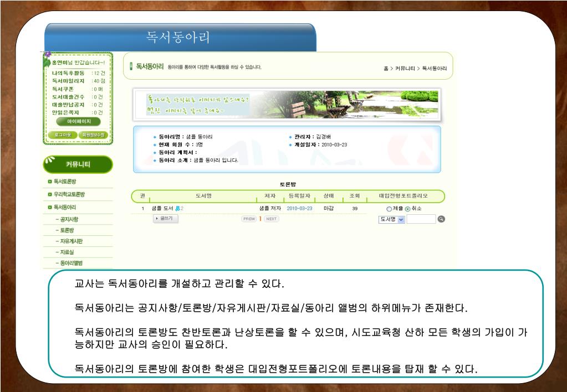The image size is (567, 392).
Task: Click the 커뮤니티 breadcrumb link
Action: [405, 68]
